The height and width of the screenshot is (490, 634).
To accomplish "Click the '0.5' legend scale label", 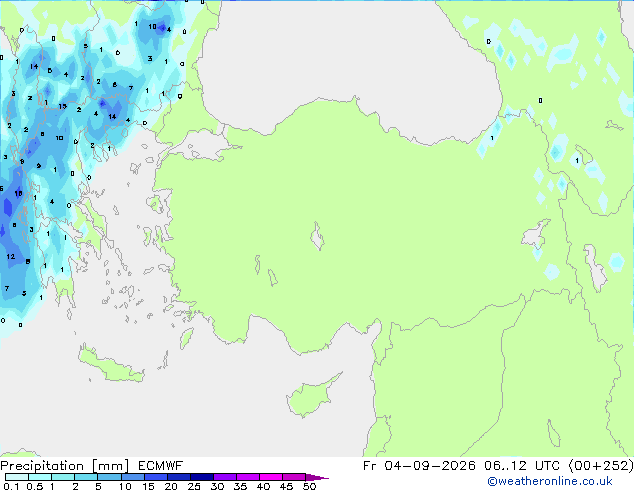I will 35,486.
